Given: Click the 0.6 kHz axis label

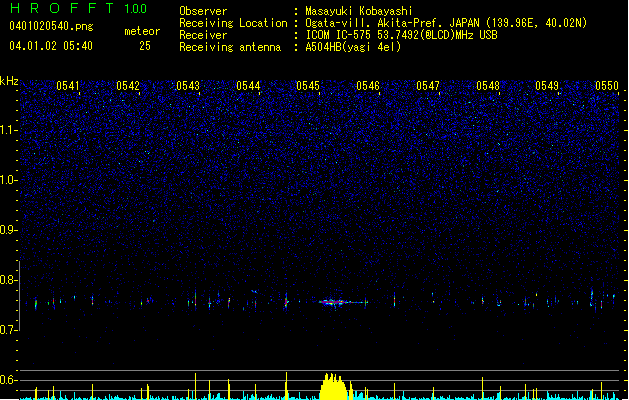Looking at the screenshot, I should pyautogui.click(x=8, y=380).
